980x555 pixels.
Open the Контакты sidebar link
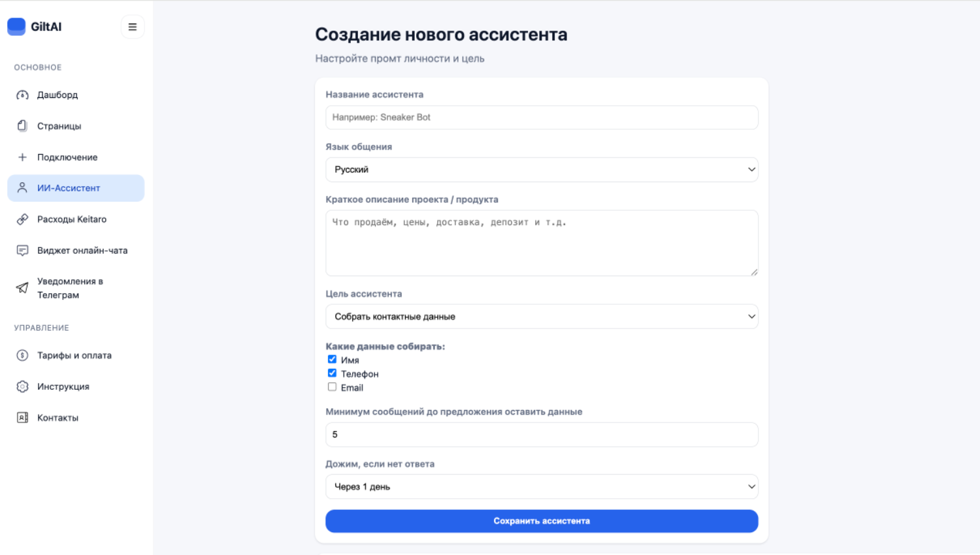click(x=57, y=418)
